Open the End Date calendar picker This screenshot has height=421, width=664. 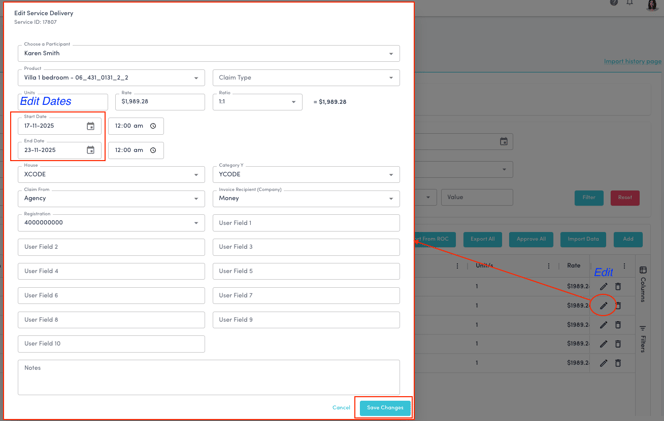click(x=90, y=150)
